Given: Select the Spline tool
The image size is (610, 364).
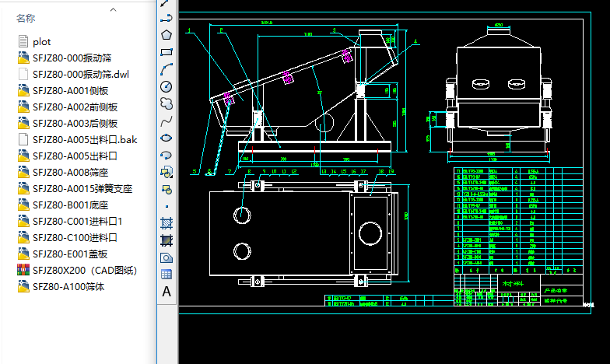Looking at the screenshot, I should (167, 121).
